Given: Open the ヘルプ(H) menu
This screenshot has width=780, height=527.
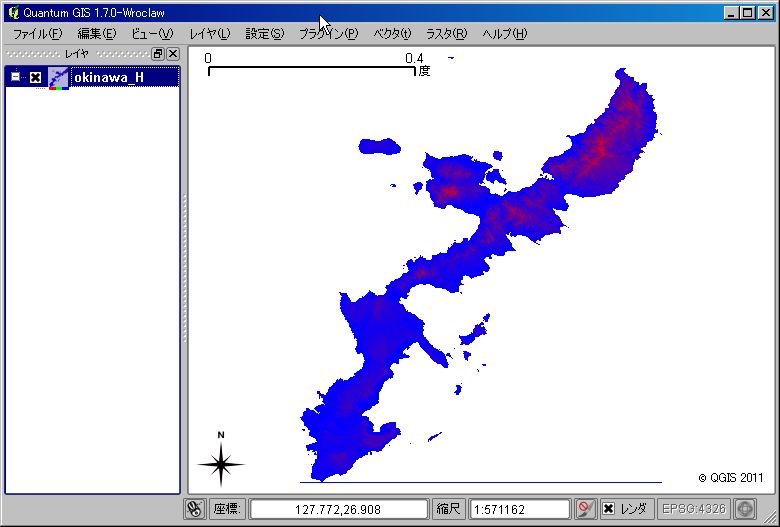Looking at the screenshot, I should 504,34.
